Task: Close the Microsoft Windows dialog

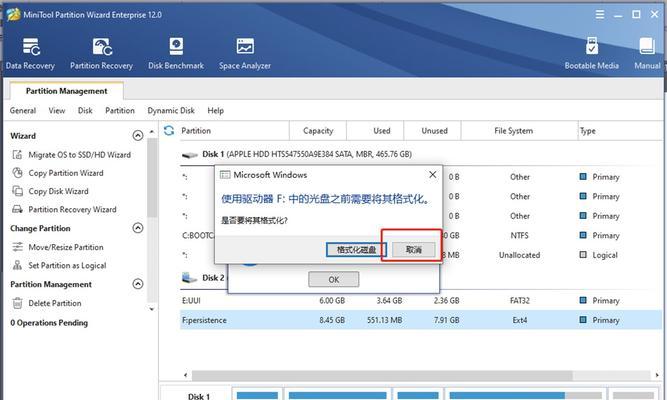Action: click(433, 174)
